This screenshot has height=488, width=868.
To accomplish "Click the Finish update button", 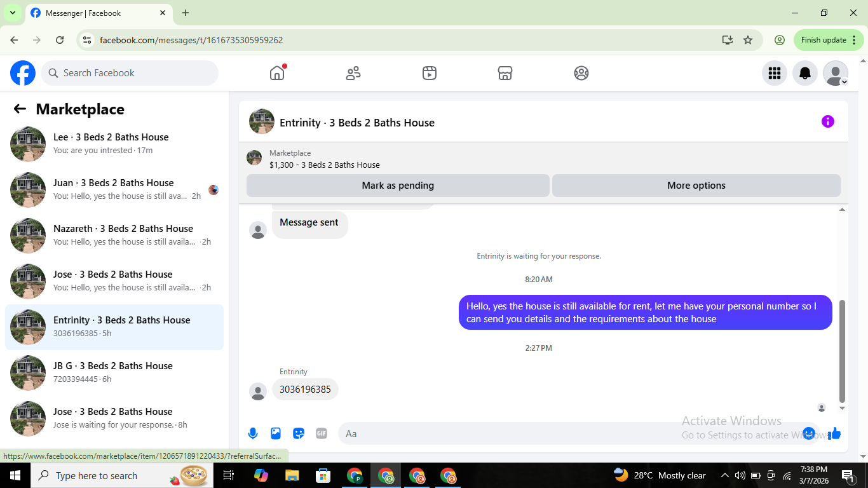I will coord(829,40).
